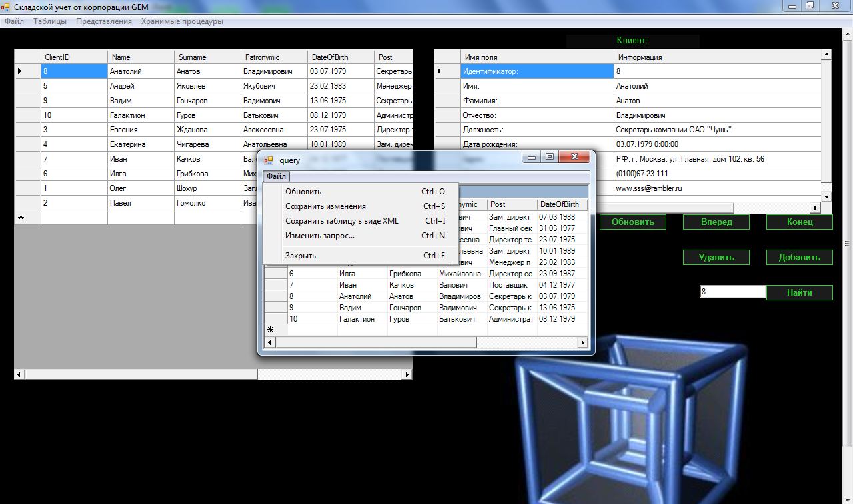The image size is (853, 504).
Task: Choose 'Сохранить изменения' menu entry
Action: point(325,206)
